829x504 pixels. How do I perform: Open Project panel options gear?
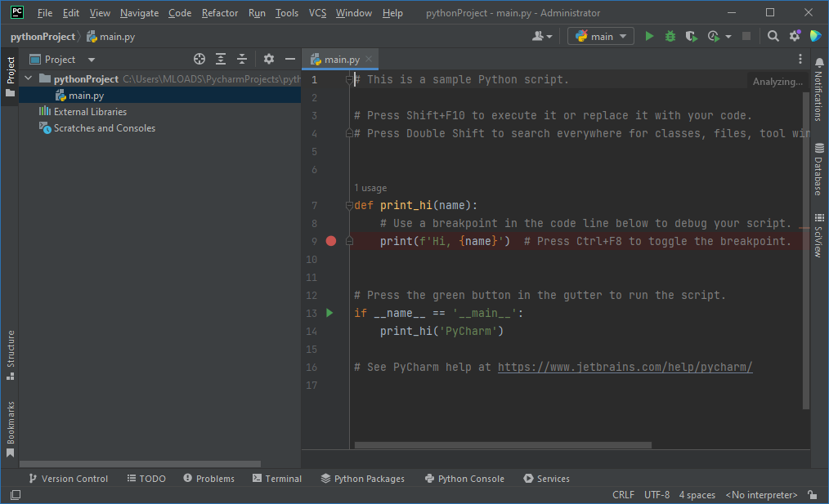tap(269, 59)
